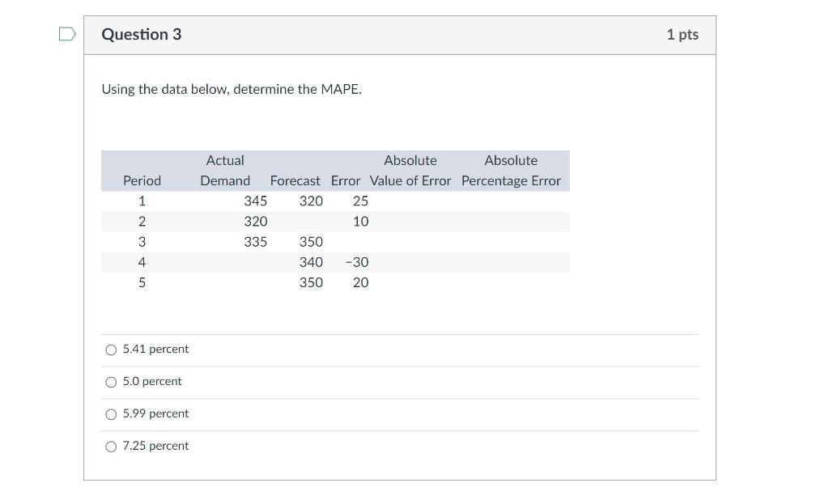Select the 5.99 percent answer
The height and width of the screenshot is (504, 829).
111,413
